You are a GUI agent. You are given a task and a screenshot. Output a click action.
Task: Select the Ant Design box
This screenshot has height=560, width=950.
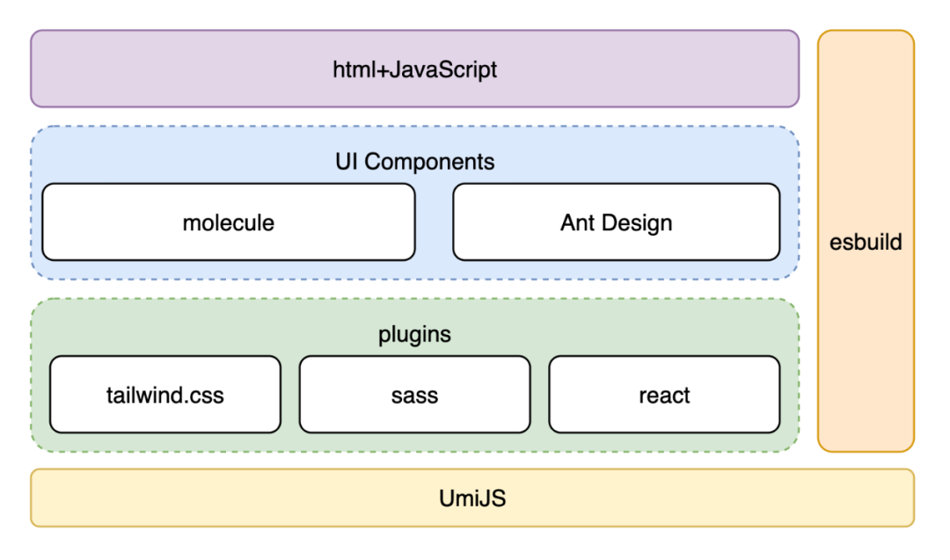pyautogui.click(x=616, y=222)
